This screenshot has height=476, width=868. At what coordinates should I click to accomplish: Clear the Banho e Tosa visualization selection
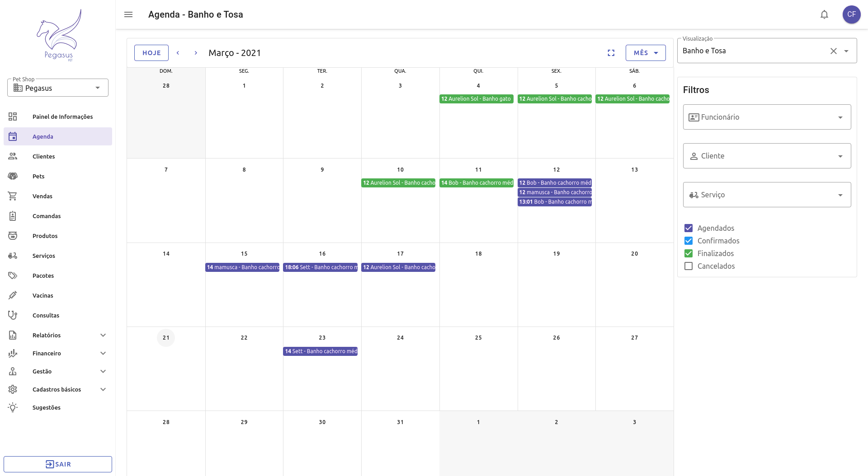pos(833,51)
